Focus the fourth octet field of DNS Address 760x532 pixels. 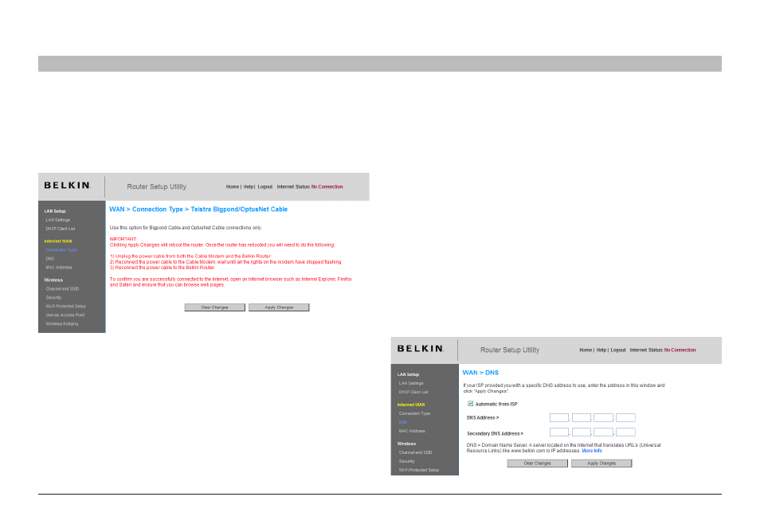pyautogui.click(x=625, y=417)
